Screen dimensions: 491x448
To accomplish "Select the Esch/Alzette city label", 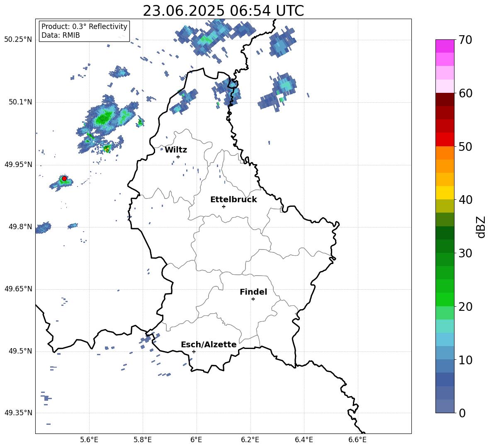I will pos(209,344).
